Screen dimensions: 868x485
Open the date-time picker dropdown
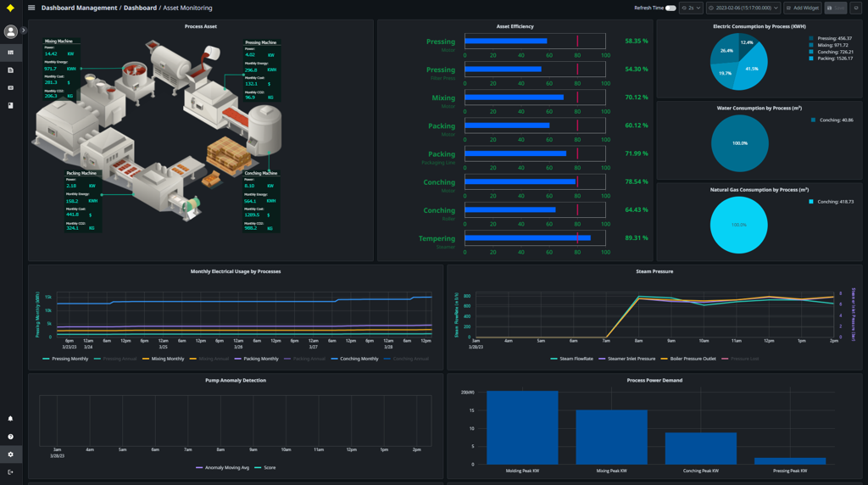point(743,8)
